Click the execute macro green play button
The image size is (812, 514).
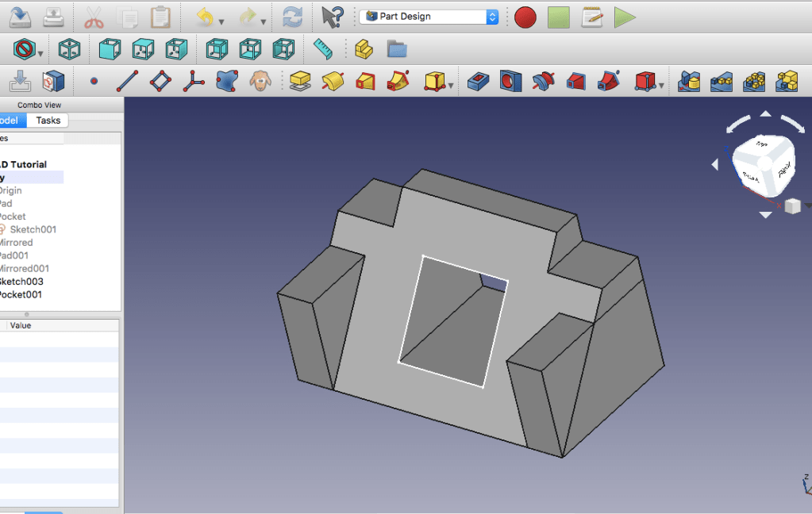pos(625,17)
